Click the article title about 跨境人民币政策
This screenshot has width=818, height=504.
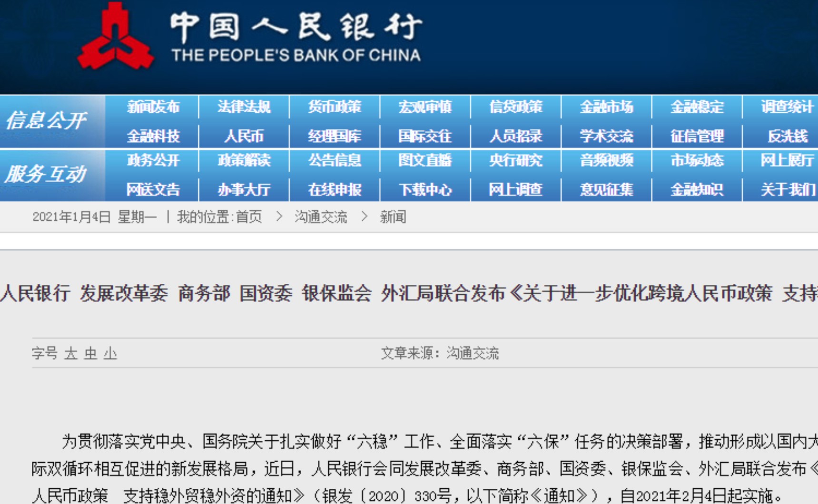point(409,293)
